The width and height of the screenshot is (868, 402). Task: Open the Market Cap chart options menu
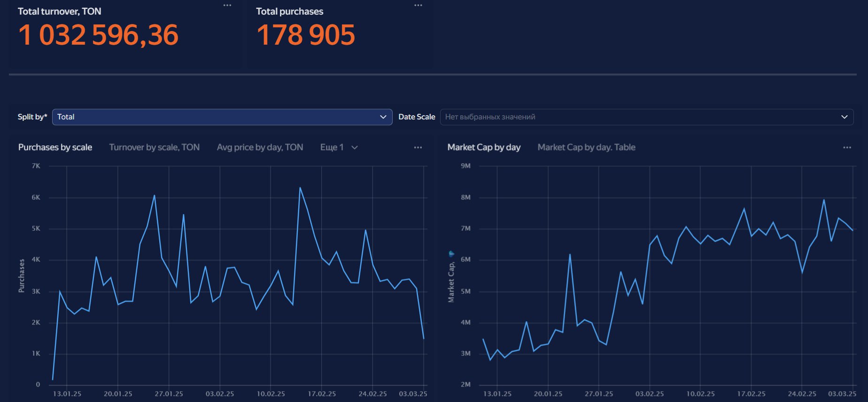[847, 148]
